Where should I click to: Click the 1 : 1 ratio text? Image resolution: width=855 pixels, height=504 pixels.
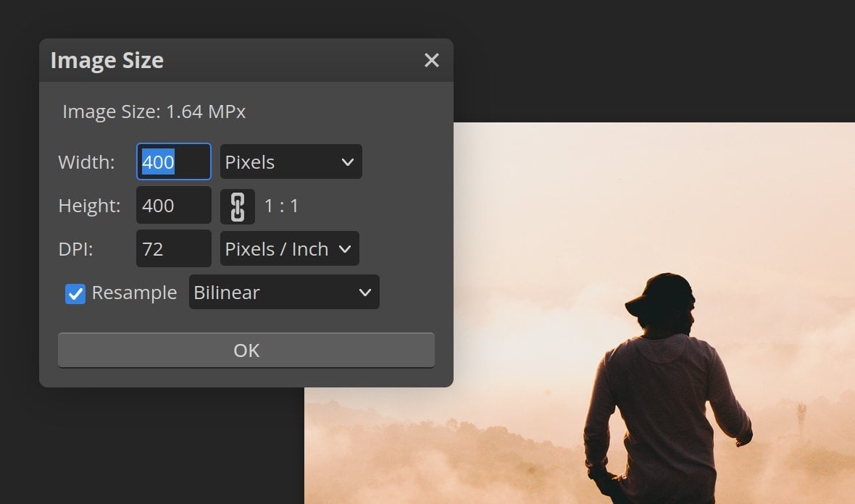click(281, 206)
